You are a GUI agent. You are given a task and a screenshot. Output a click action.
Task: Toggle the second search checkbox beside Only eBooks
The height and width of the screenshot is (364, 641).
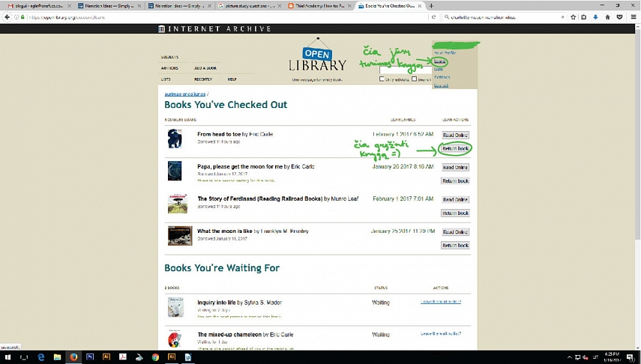414,79
